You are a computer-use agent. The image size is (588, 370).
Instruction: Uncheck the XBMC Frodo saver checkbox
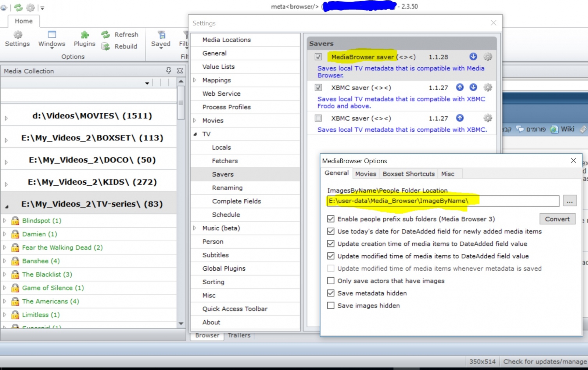(318, 88)
